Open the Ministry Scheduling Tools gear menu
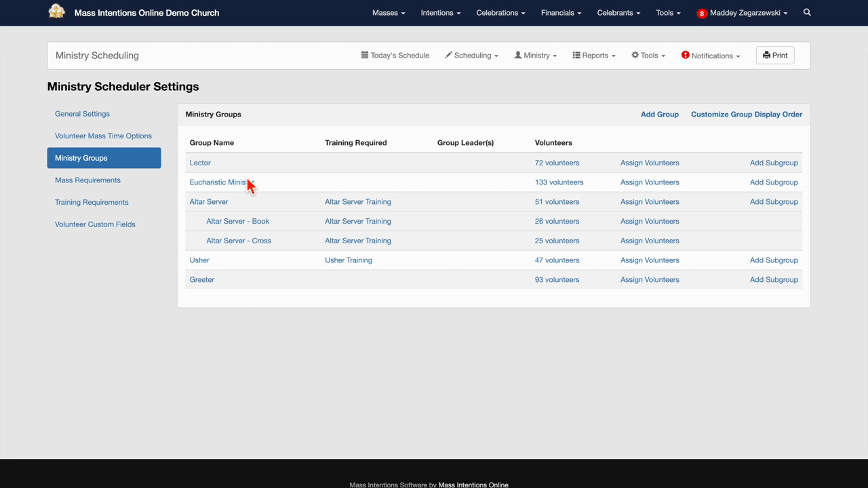This screenshot has height=488, width=868. point(648,56)
